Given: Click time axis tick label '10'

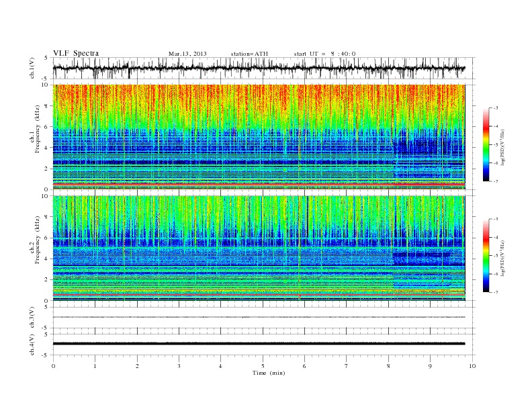Looking at the screenshot, I should (472, 366).
